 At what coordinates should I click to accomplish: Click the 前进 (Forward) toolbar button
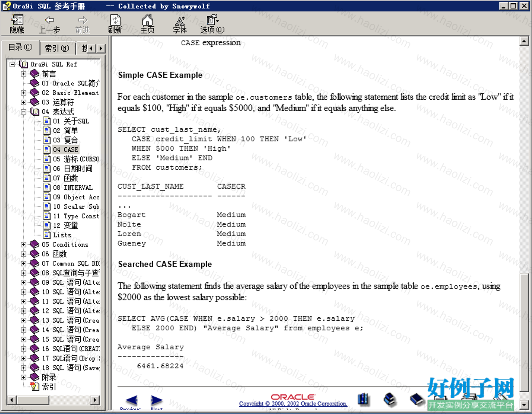[82, 24]
